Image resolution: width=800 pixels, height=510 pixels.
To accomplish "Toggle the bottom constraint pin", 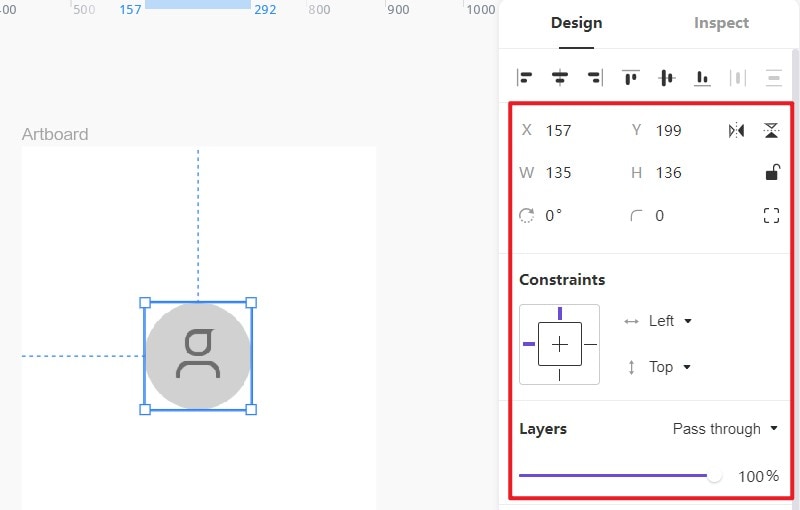I will tap(560, 375).
